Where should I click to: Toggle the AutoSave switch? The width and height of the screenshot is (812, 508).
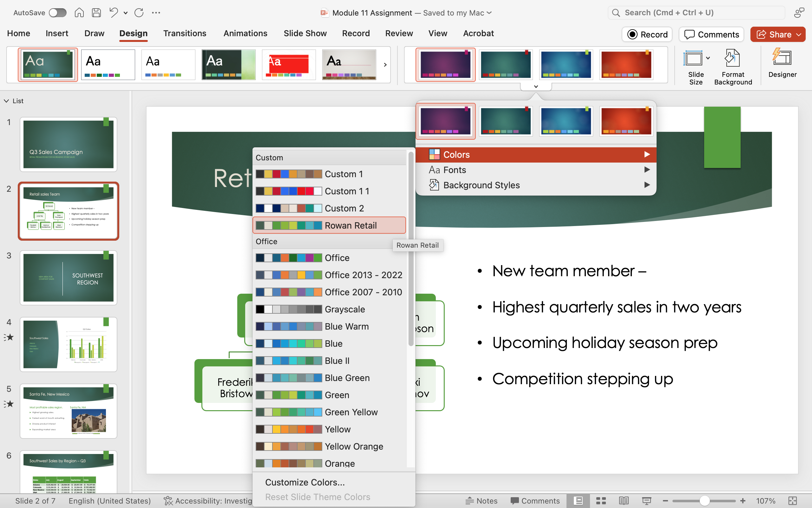point(57,13)
